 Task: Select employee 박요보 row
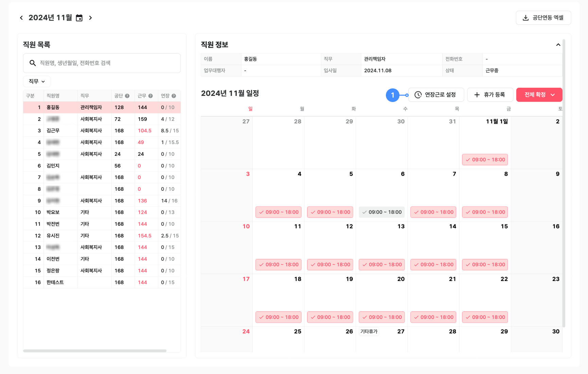(x=53, y=212)
